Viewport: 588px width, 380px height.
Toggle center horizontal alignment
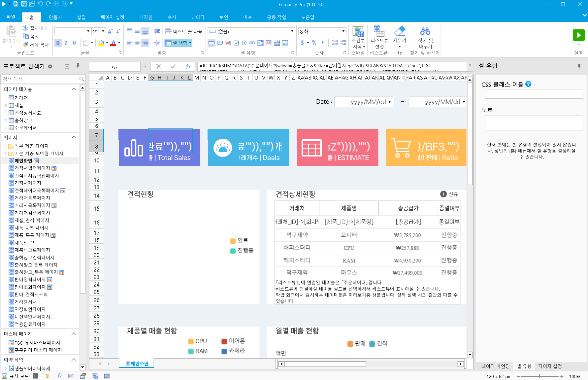137,43
